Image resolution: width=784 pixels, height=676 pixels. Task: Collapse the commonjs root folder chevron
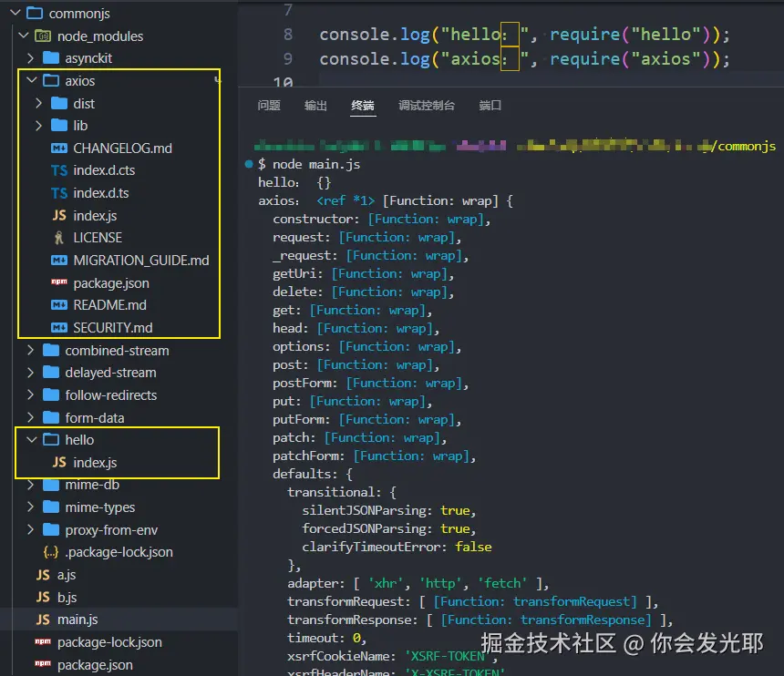pyautogui.click(x=15, y=13)
